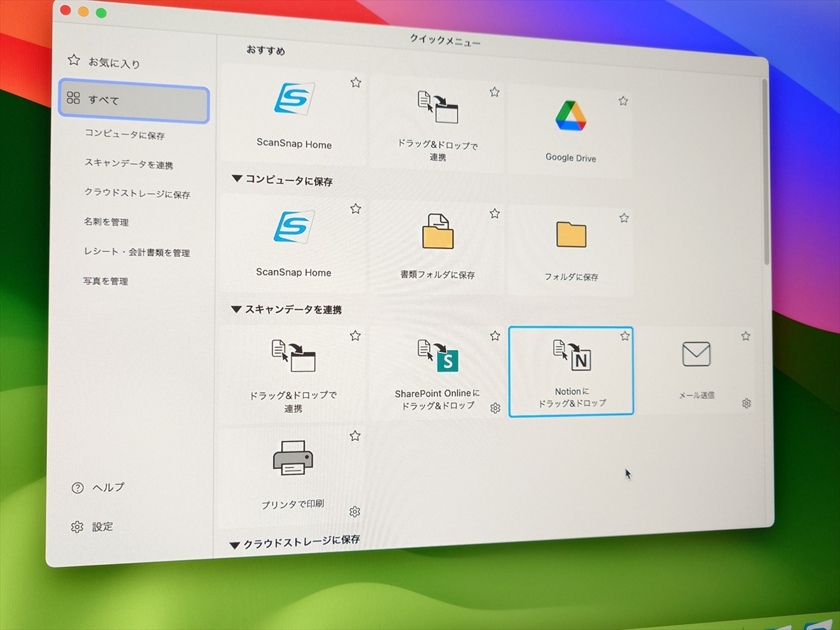
Task: Go to クラウドストレージに保存 in sidebar
Action: coord(136,194)
